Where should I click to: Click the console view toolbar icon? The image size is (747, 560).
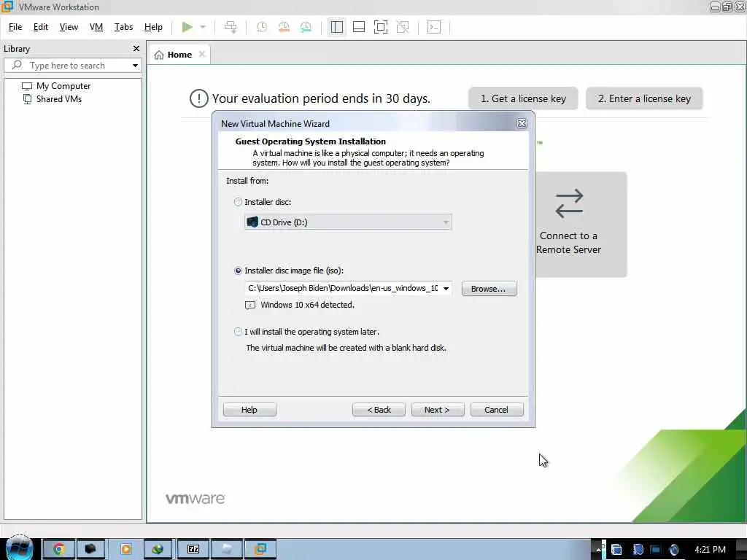coord(434,27)
